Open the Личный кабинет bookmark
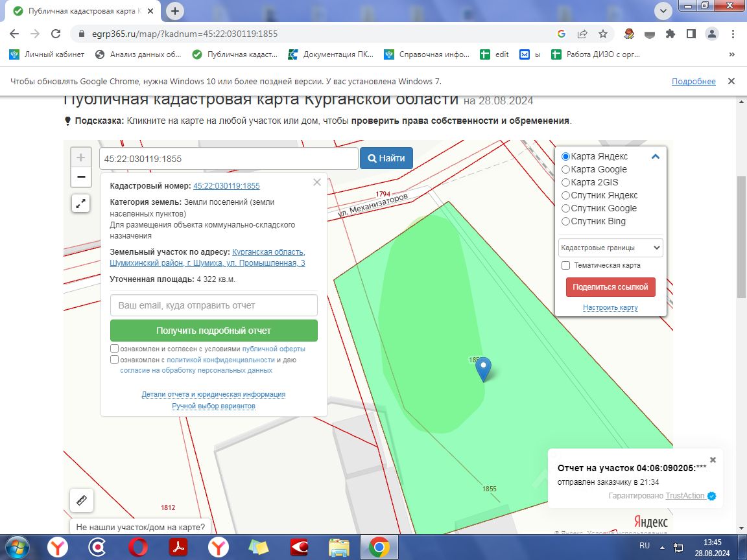Image resolution: width=747 pixels, height=560 pixels. 47,54
